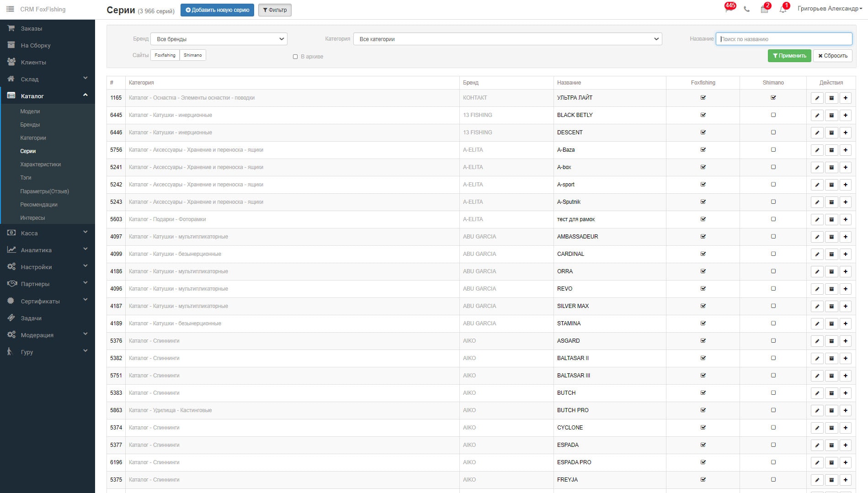
Task: Uncheck Foxfishing for FREYJA
Action: click(703, 479)
